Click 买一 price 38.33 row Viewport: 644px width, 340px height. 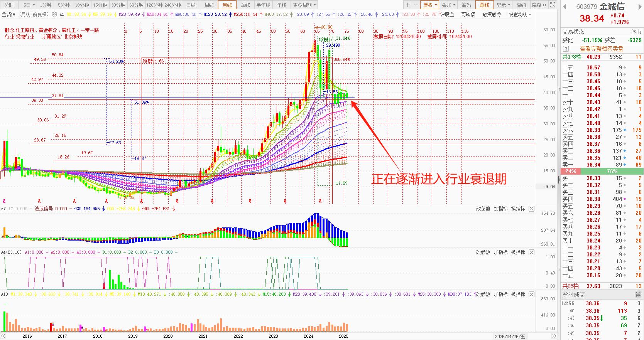602,178
